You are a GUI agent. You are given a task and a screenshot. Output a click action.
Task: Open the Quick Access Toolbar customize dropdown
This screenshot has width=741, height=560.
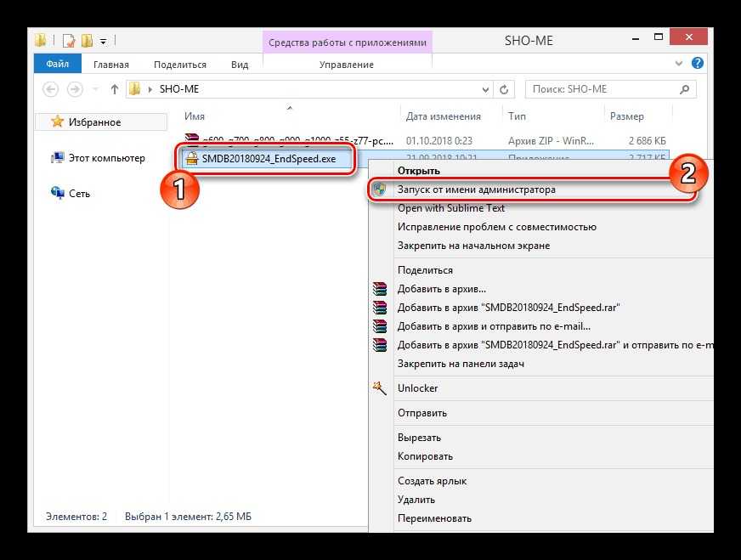point(104,40)
